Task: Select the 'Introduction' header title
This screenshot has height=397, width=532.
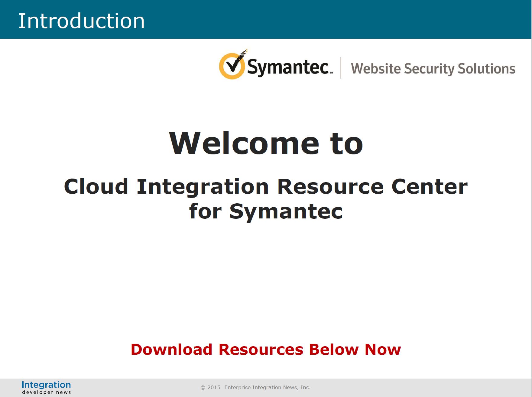Action: pos(82,21)
